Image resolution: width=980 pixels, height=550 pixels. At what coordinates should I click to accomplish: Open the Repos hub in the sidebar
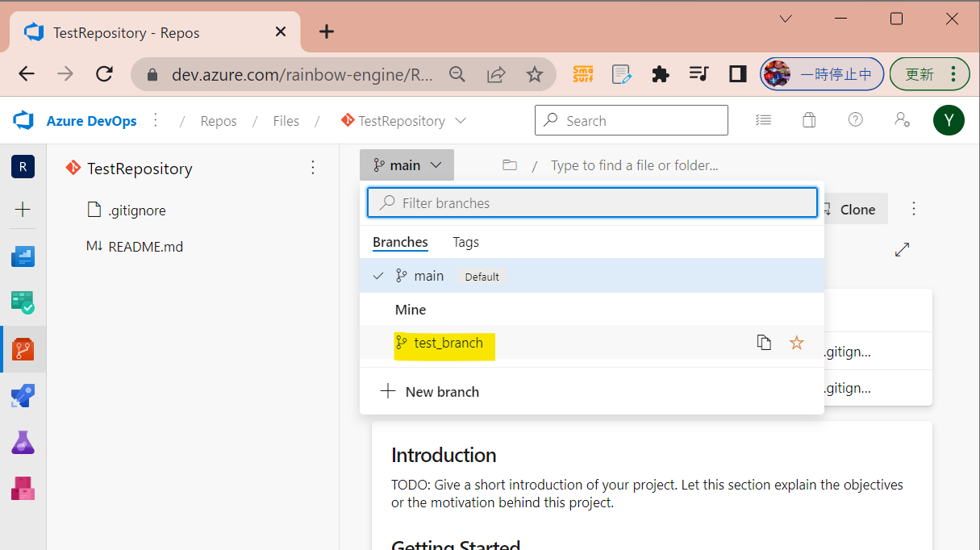(23, 349)
